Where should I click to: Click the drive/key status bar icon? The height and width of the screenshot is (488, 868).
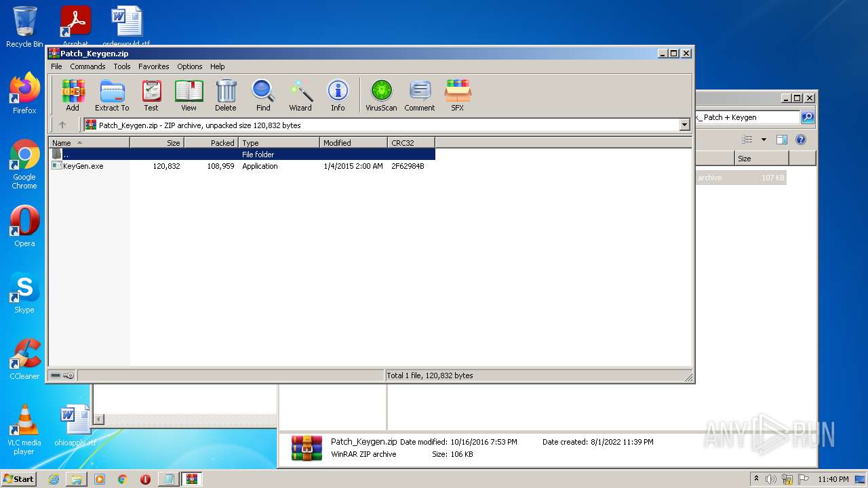point(62,375)
